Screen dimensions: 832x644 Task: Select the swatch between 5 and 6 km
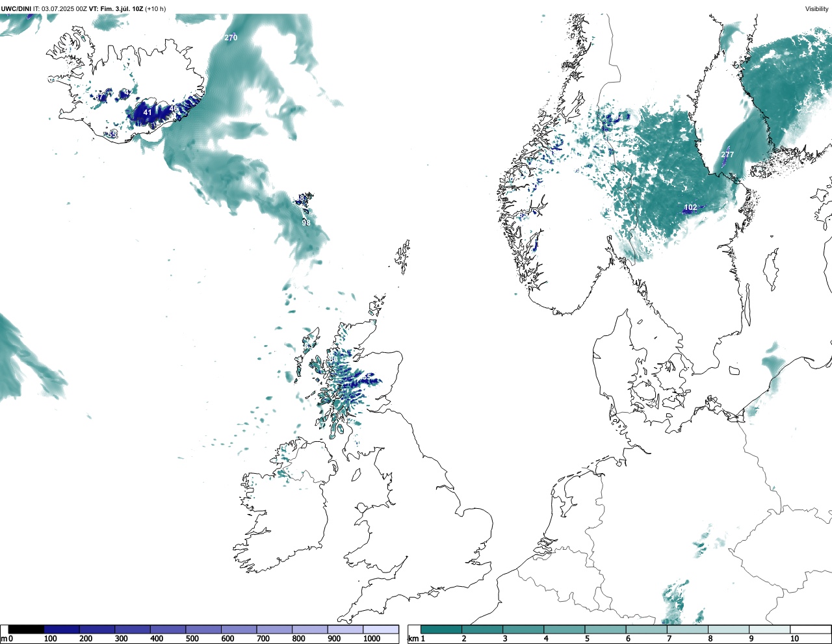coord(605,630)
